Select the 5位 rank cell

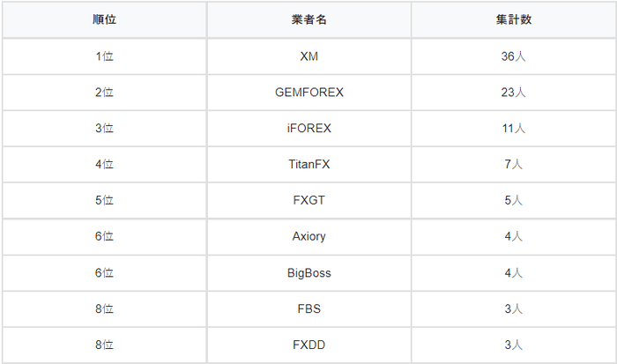(x=104, y=200)
